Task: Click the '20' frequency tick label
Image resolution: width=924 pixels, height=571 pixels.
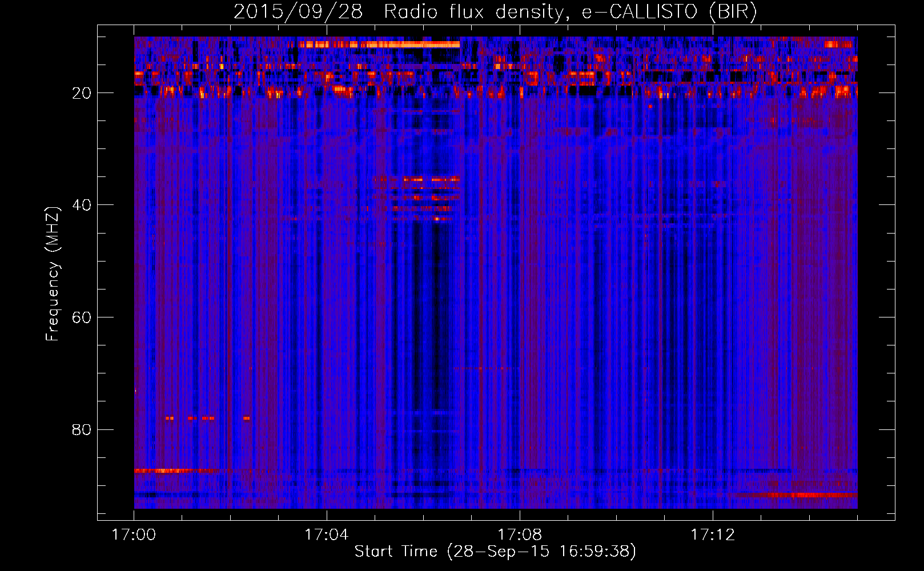Action: 82,93
